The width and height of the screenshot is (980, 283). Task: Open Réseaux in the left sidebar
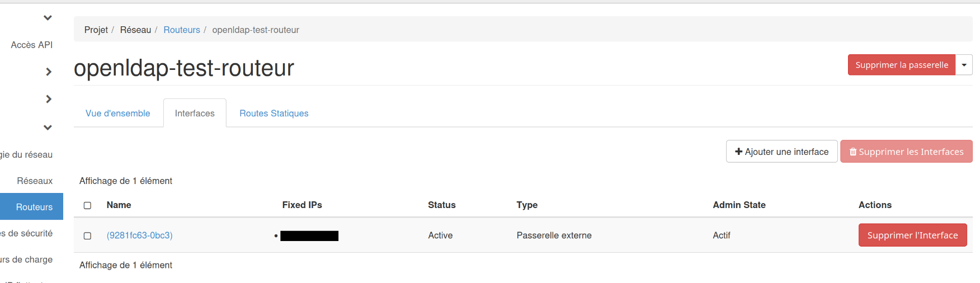coord(35,181)
